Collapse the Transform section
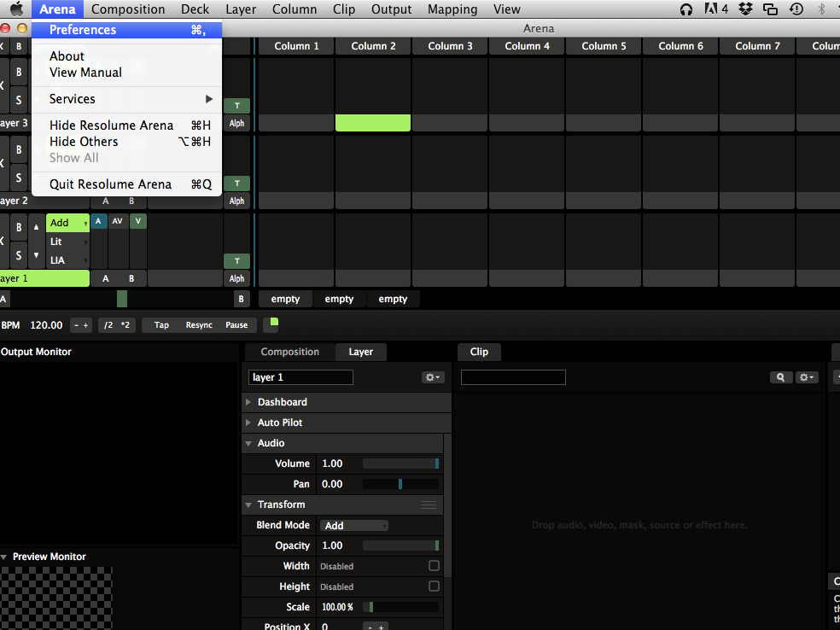 click(x=248, y=505)
